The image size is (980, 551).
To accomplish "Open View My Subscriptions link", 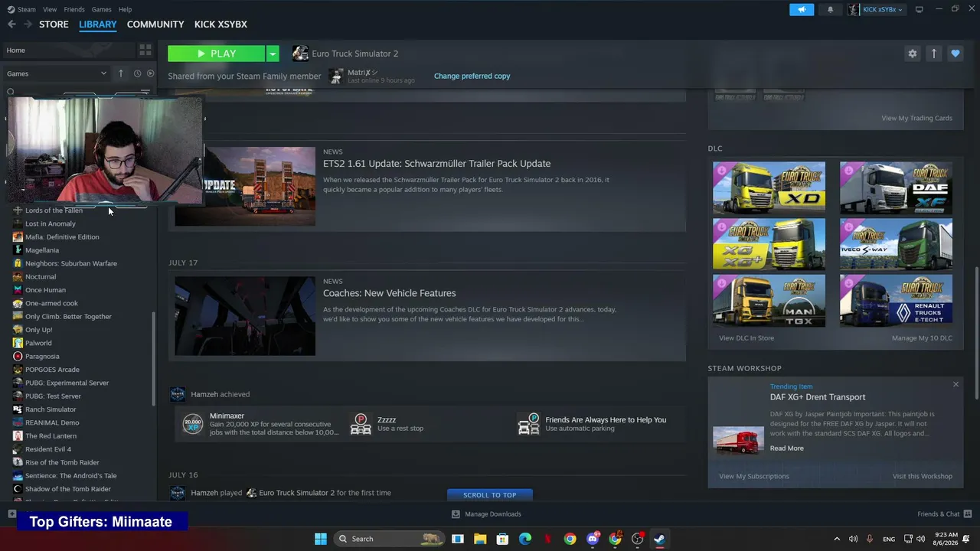I will tap(754, 476).
